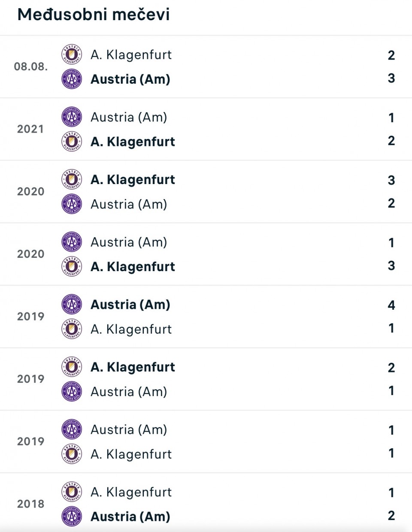Click the 2018 match year label

(30, 504)
